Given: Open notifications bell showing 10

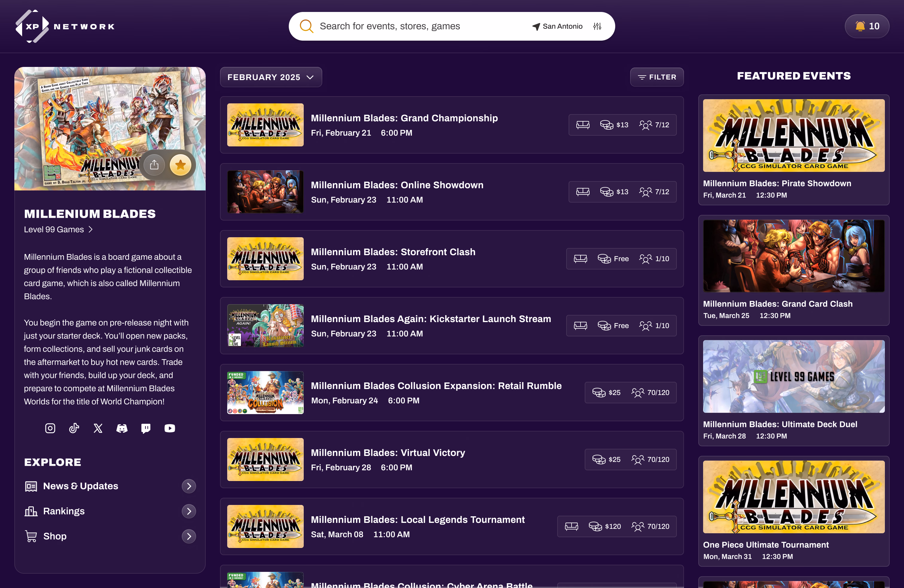Looking at the screenshot, I should click(867, 26).
